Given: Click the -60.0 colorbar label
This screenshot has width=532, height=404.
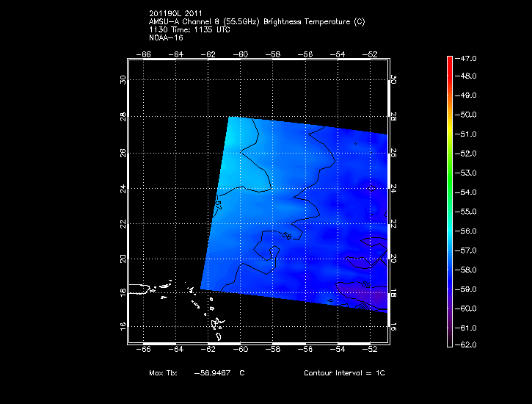Looking at the screenshot, I should [465, 309].
